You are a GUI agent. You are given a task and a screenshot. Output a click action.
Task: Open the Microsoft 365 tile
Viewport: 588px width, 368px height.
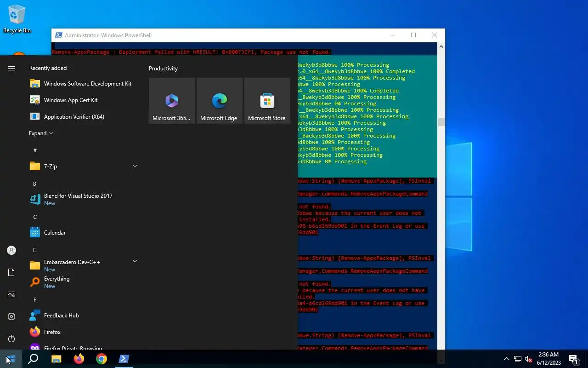pyautogui.click(x=172, y=100)
